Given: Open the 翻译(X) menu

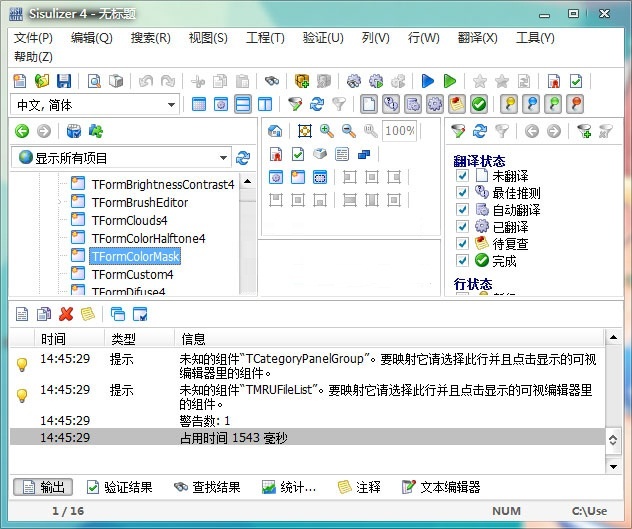Looking at the screenshot, I should [x=477, y=38].
